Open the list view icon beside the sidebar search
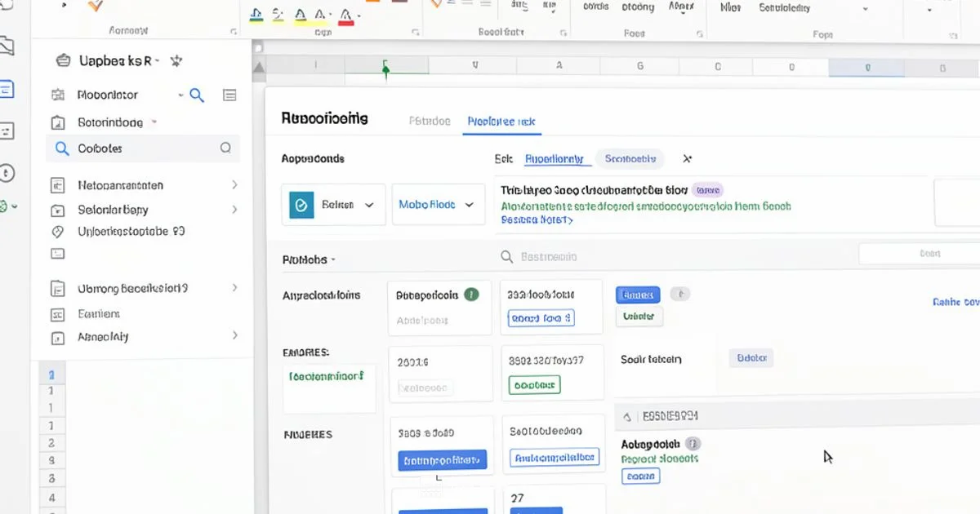Image resolution: width=980 pixels, height=514 pixels. click(229, 95)
